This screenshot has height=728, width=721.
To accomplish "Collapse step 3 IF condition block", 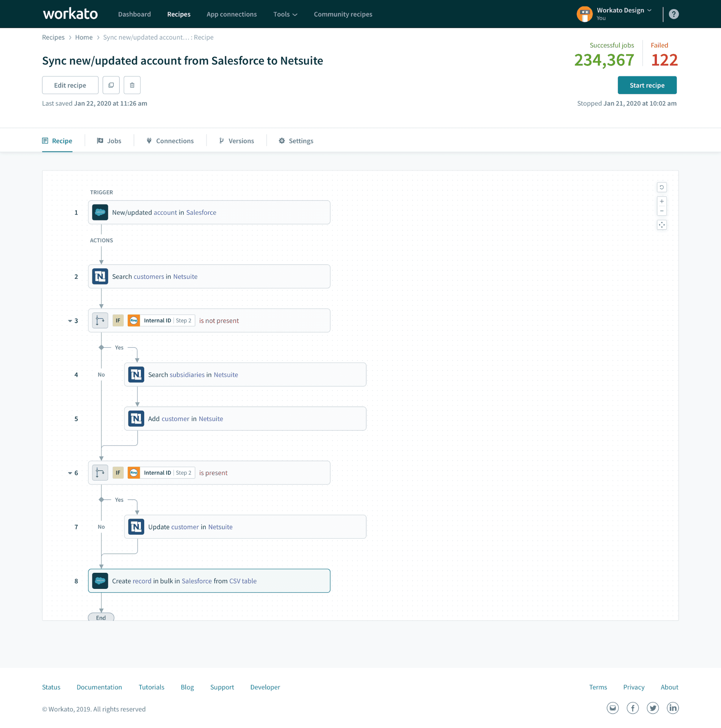I will tap(70, 321).
